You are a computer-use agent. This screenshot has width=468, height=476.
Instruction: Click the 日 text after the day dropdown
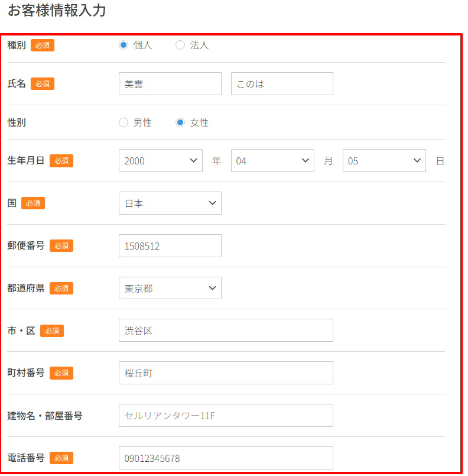(x=440, y=161)
